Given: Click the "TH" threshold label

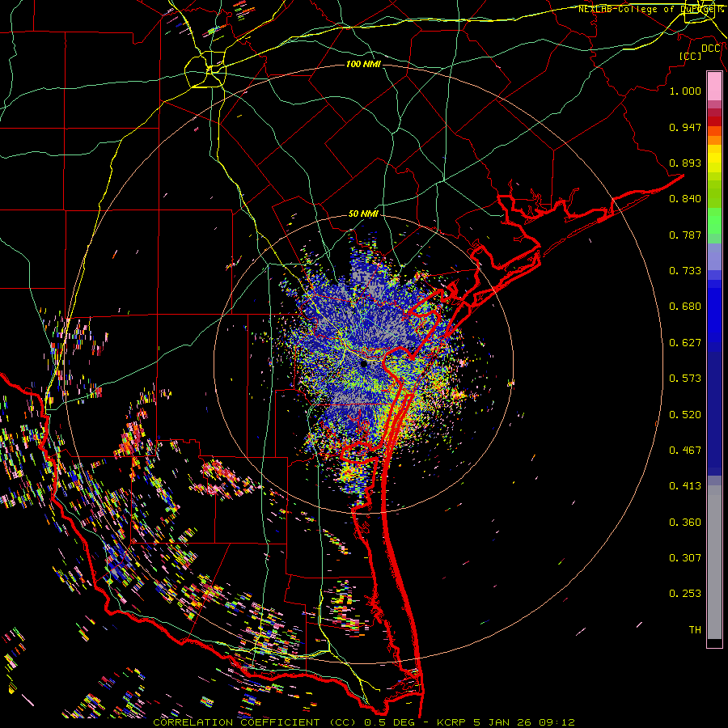Looking at the screenshot, I should 695,630.
